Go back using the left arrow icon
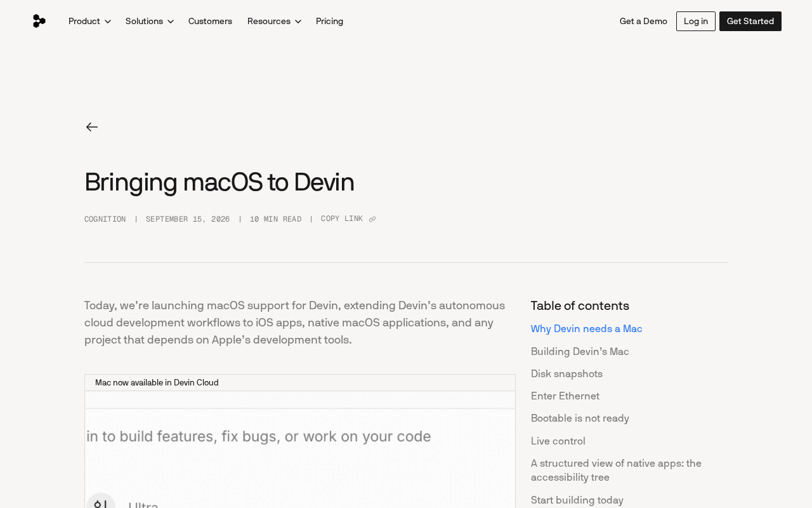The height and width of the screenshot is (508, 812). click(92, 127)
